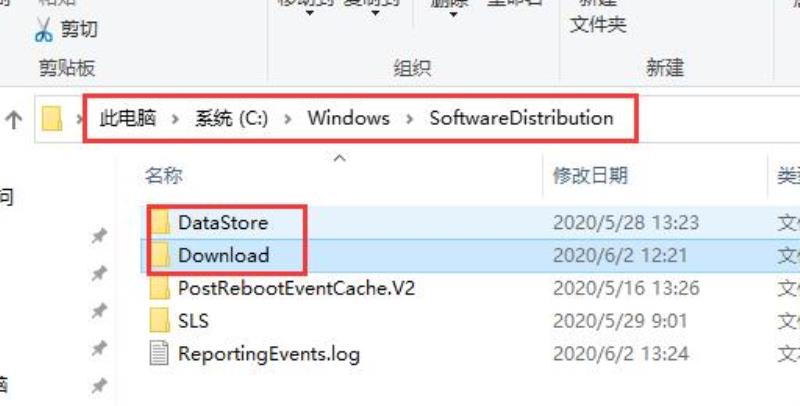
Task: Sort by the 修改日期 column header
Action: point(590,176)
